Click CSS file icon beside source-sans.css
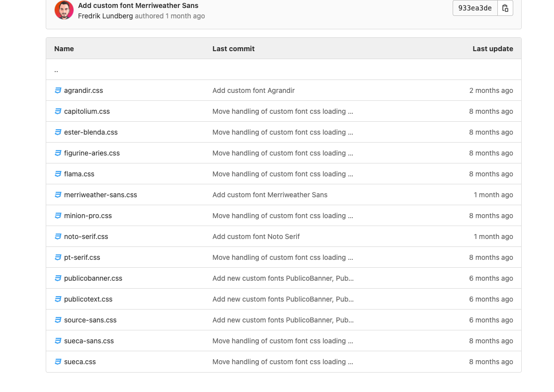The height and width of the screenshot is (392, 554). pos(58,319)
